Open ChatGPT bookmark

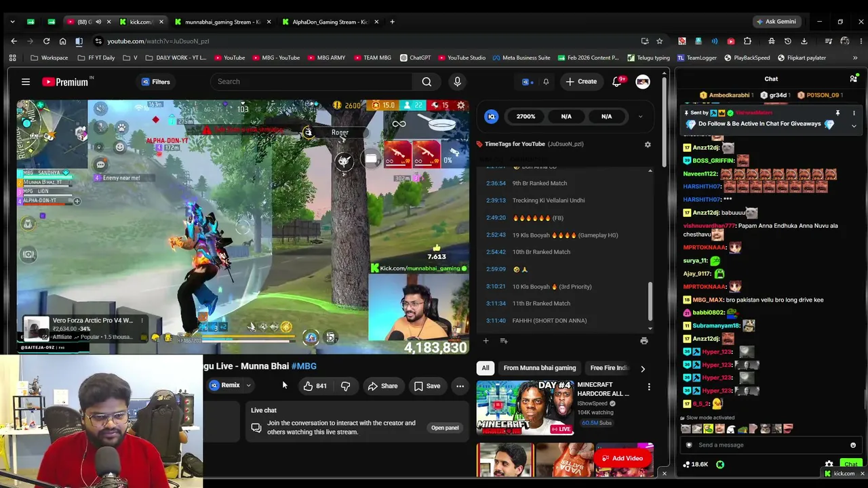tap(416, 58)
